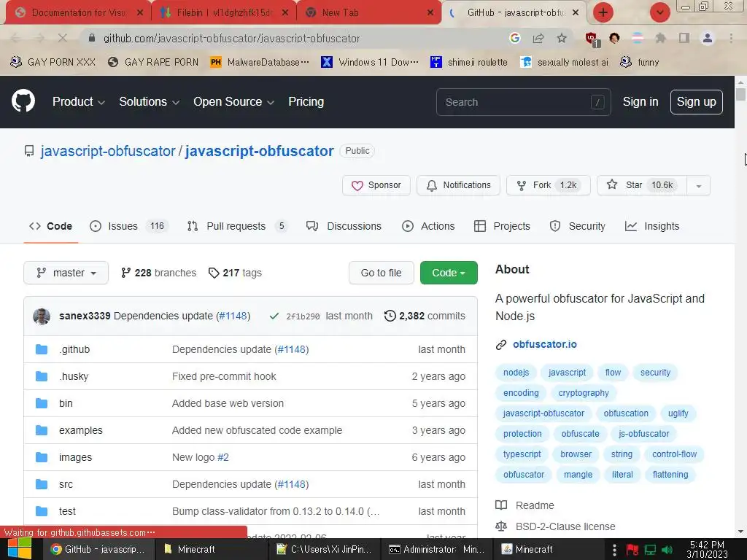Viewport: 747px width, 560px height.
Task: Expand the Product menu
Action: pos(79,102)
